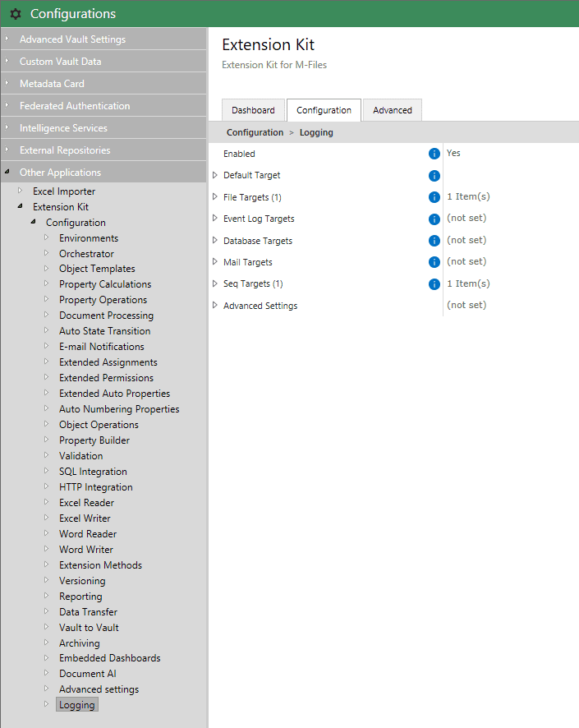Switch to the Dashboard tab

(x=253, y=110)
